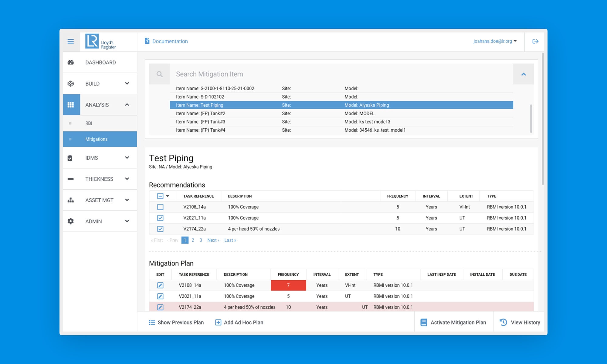This screenshot has height=364, width=607.
Task: Select the (FP) Tank#2 search result
Action: [341, 113]
